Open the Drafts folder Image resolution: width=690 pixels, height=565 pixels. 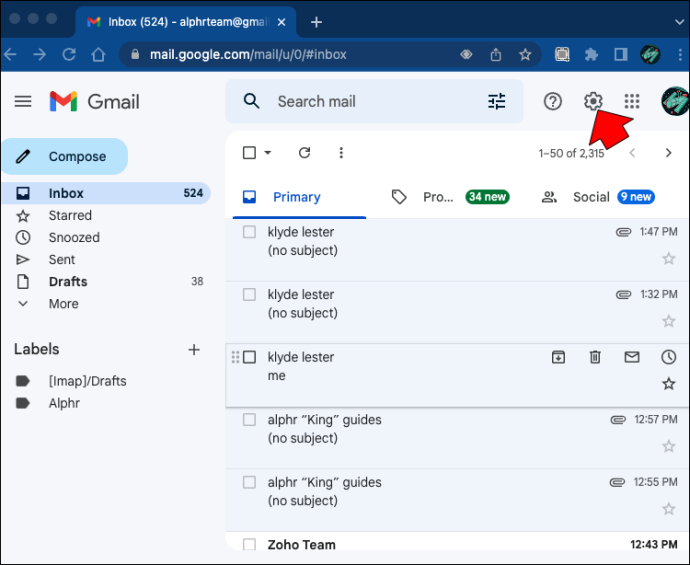pos(106,281)
